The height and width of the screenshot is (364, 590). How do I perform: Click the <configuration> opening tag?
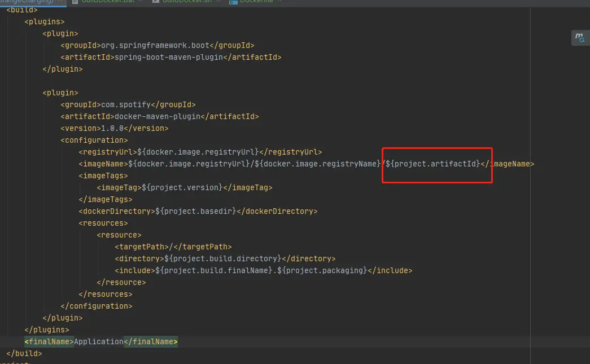coord(94,141)
